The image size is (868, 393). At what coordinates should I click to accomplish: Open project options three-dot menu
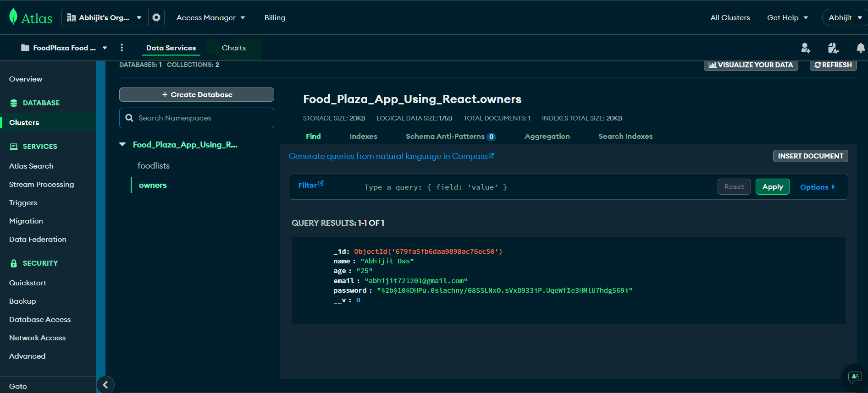click(122, 48)
